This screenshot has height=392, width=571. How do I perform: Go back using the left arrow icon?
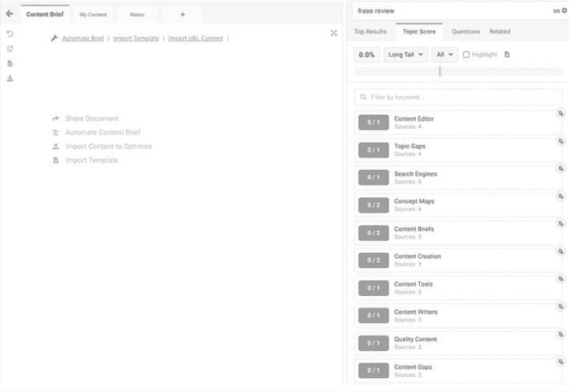pyautogui.click(x=10, y=14)
